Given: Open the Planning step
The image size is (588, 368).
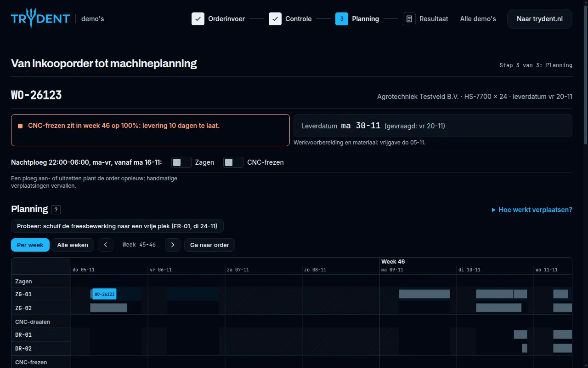Looking at the screenshot, I should pos(357,19).
